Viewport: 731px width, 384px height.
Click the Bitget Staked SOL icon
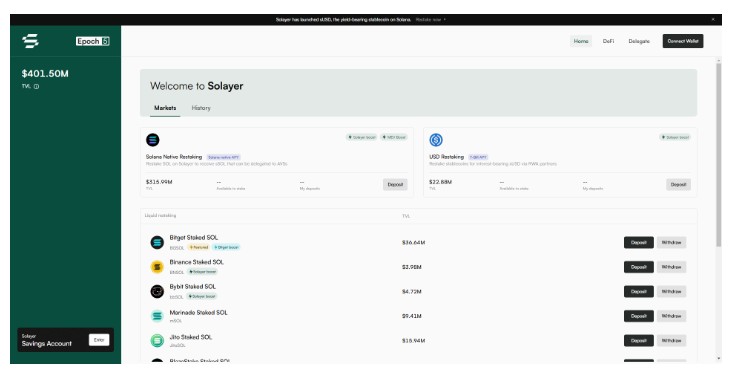(x=157, y=242)
